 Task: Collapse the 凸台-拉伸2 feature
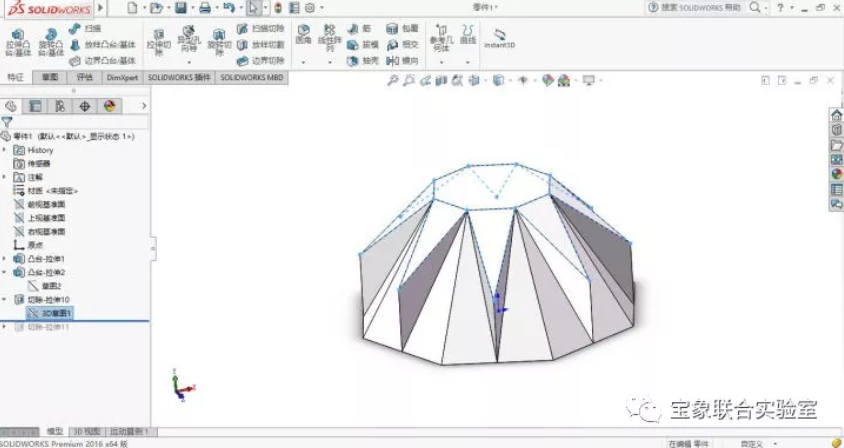point(5,272)
